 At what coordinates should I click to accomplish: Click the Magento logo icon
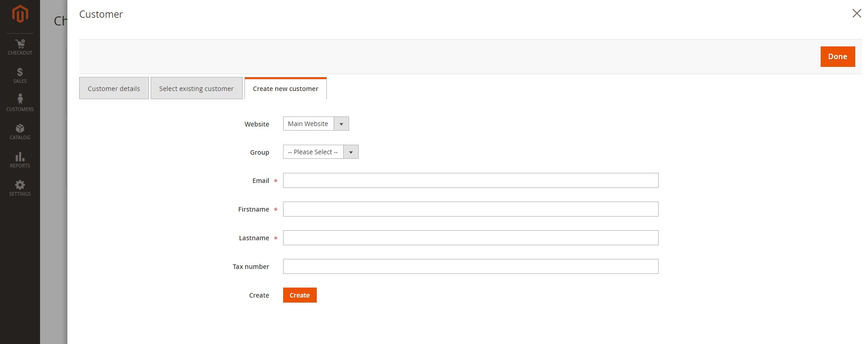click(20, 14)
